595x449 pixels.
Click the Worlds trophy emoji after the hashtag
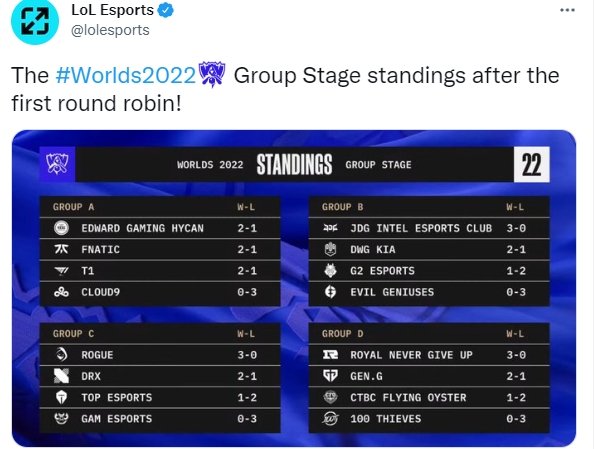click(x=212, y=74)
